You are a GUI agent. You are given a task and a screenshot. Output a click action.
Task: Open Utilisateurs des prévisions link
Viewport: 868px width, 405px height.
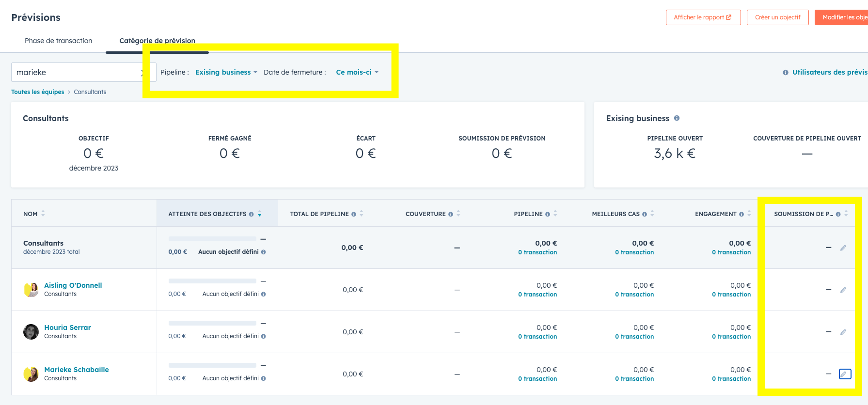pyautogui.click(x=830, y=72)
